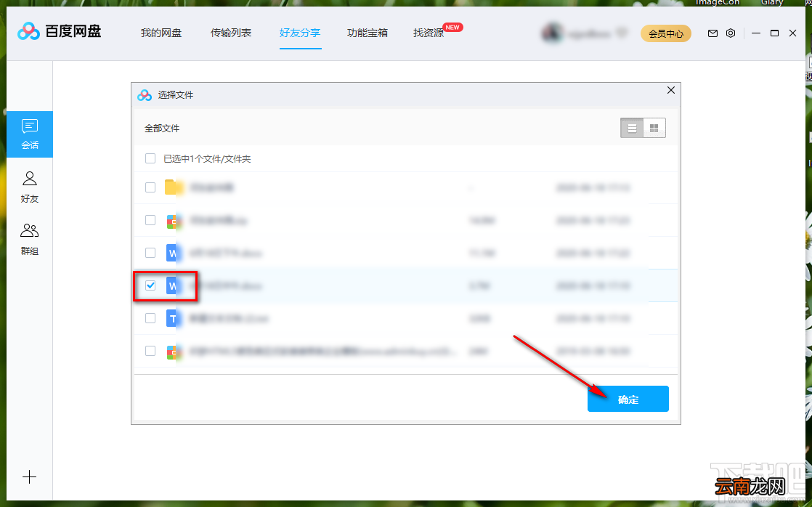Click the 全部文件 breadcrumb link
This screenshot has height=507, width=812.
(x=162, y=129)
